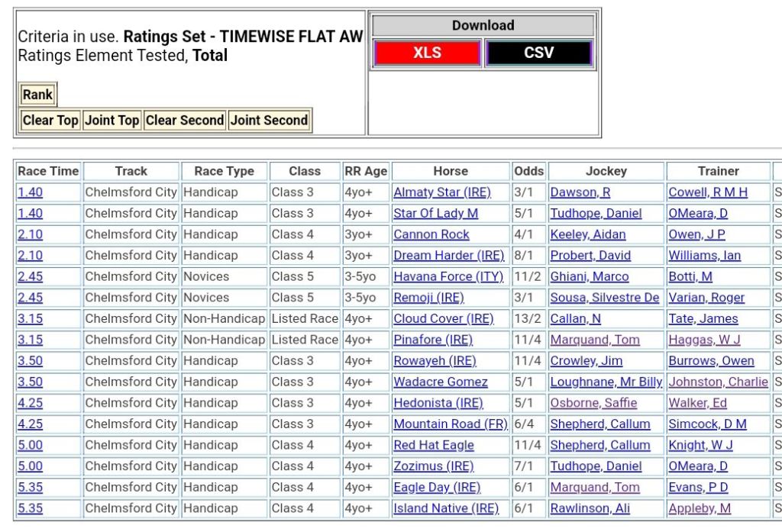Open trainer Varian, Roger
Screen dimensions: 782x532
(706, 298)
